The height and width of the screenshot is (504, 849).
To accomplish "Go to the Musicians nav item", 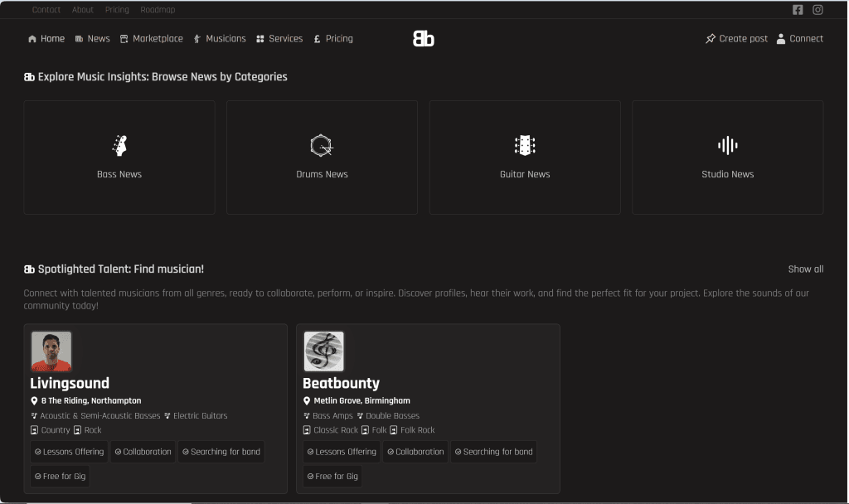I will point(220,39).
